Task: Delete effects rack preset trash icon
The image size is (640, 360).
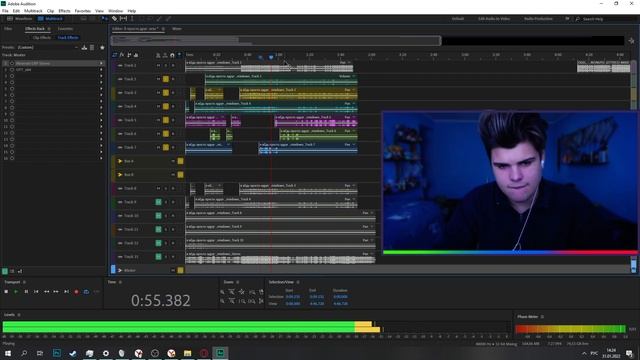Action: click(x=92, y=47)
